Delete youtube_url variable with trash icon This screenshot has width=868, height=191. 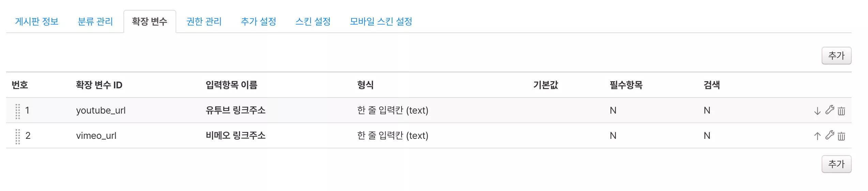(x=841, y=111)
